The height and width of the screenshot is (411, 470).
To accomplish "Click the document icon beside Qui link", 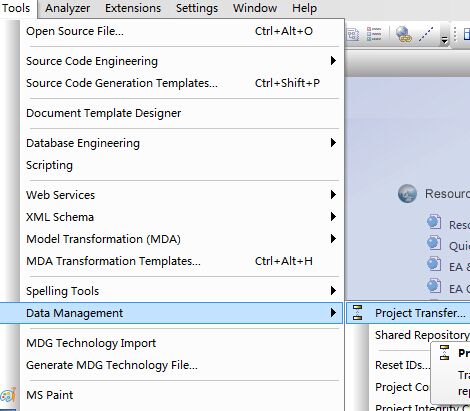I will pos(434,243).
